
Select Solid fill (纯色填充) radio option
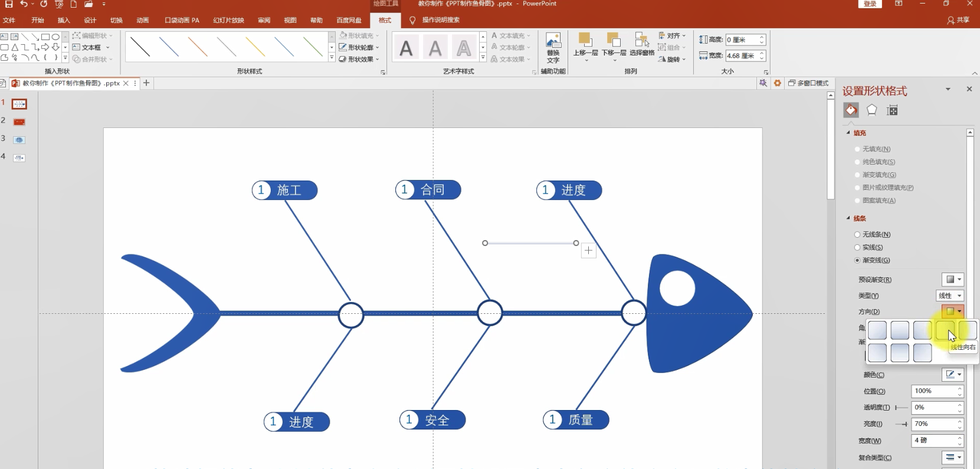tap(857, 162)
